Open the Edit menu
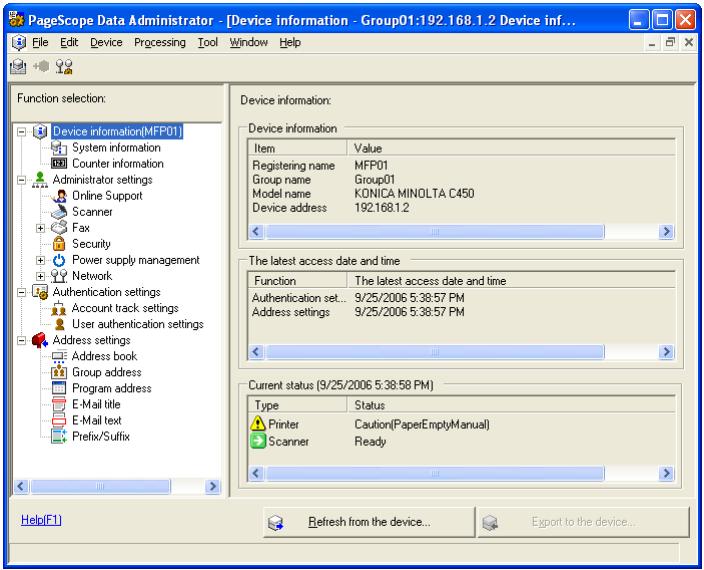 tap(69, 42)
